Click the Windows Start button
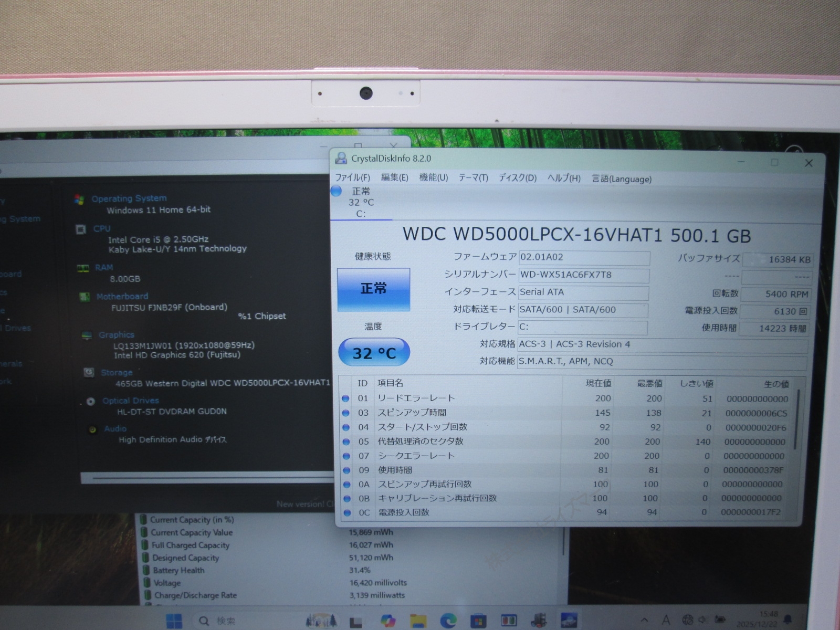The height and width of the screenshot is (630, 840). click(x=174, y=621)
